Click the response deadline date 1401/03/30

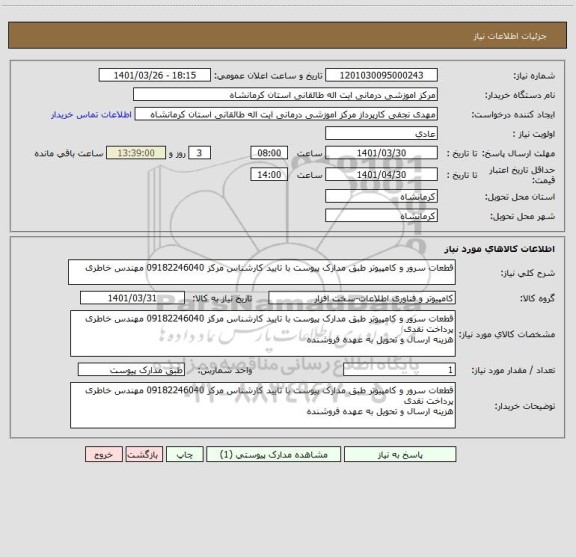coord(381,153)
